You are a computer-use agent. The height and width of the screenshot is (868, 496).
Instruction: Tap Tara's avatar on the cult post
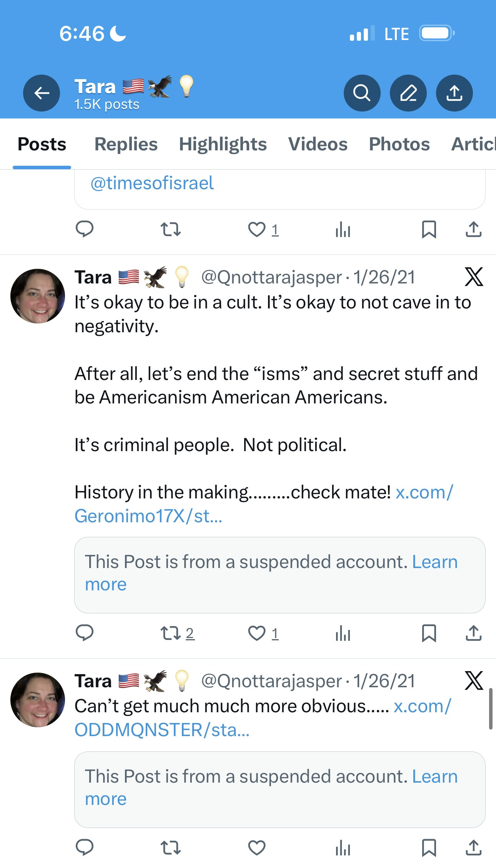pyautogui.click(x=38, y=296)
